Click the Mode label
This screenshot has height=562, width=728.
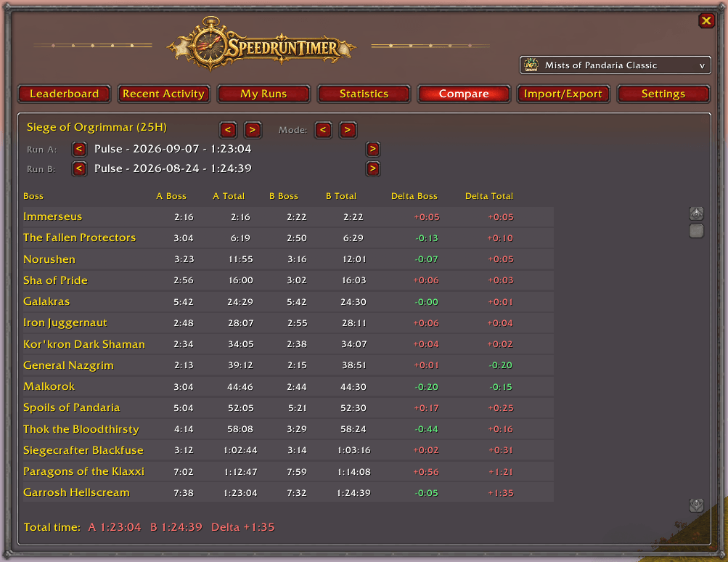[293, 130]
